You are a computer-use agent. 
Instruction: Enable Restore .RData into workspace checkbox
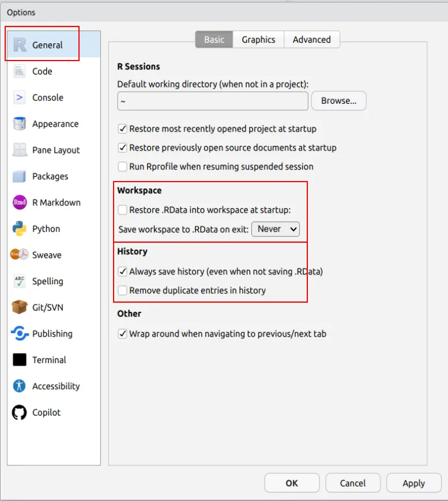(x=122, y=210)
